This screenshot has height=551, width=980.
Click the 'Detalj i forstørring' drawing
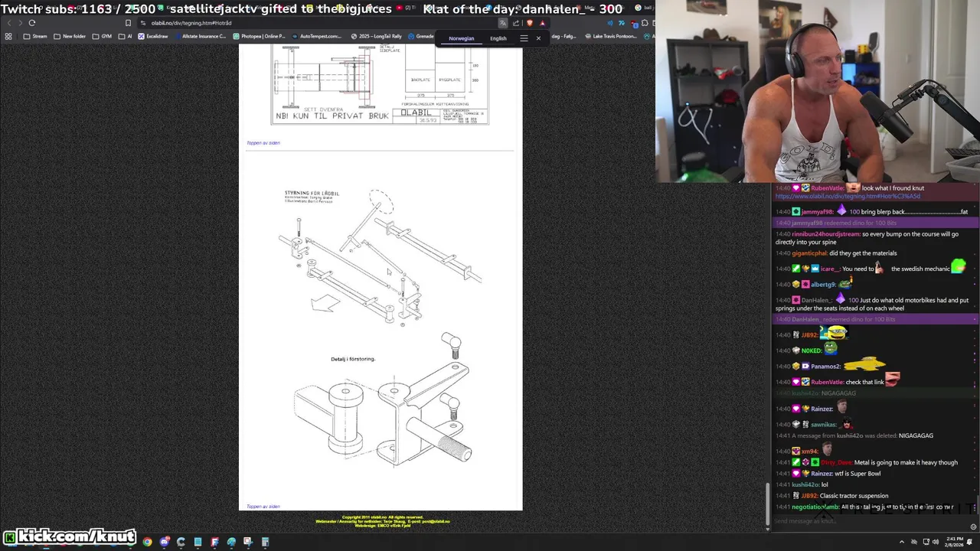(381, 399)
